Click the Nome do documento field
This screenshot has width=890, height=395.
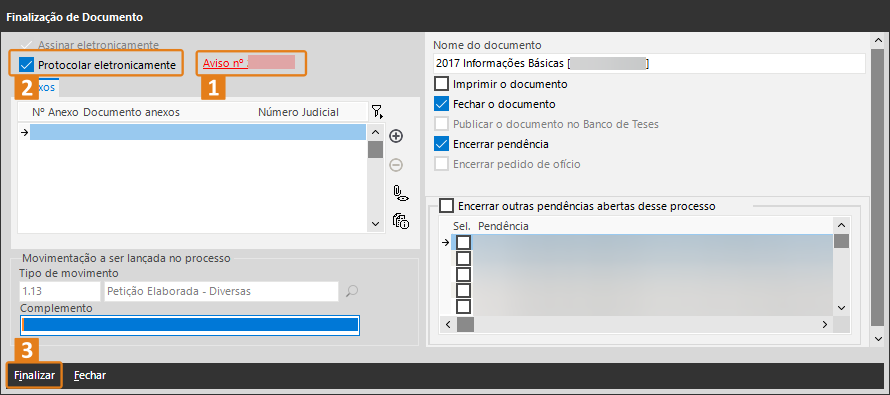650,63
